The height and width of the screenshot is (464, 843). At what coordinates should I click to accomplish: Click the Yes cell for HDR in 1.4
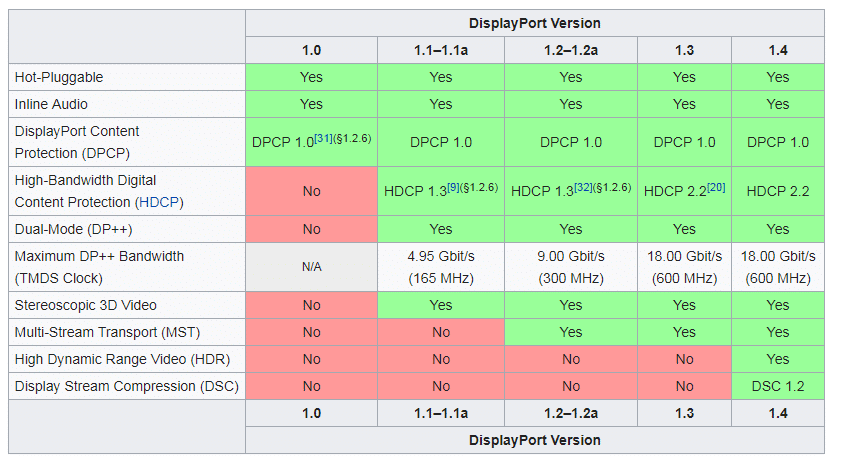pyautogui.click(x=777, y=359)
